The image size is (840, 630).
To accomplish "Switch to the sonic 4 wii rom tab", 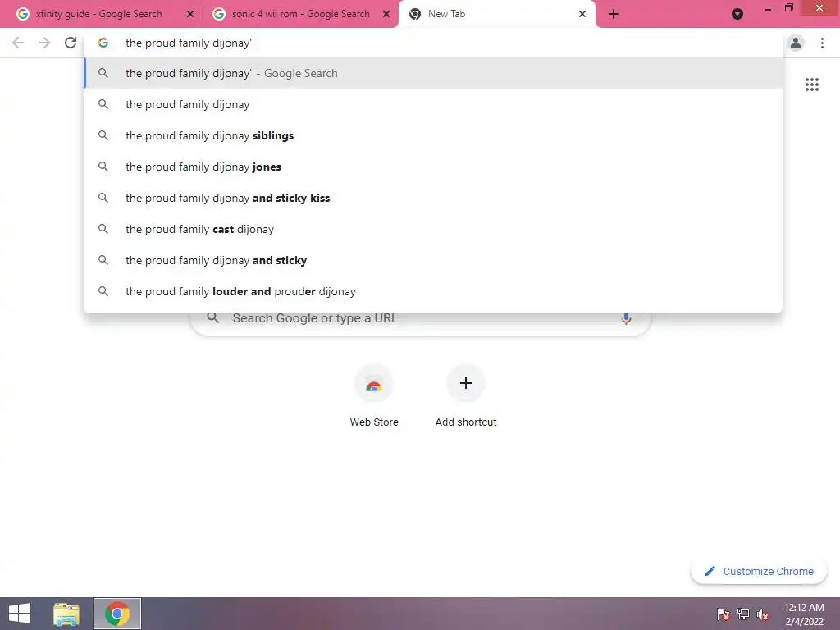I will [300, 14].
